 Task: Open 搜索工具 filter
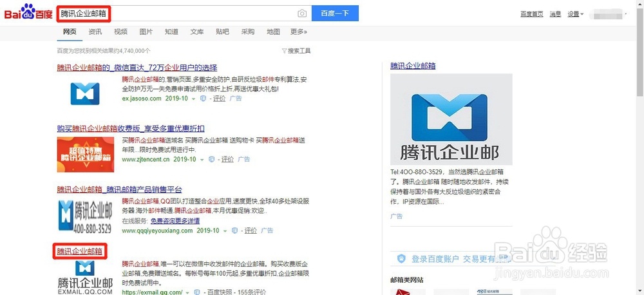click(x=296, y=51)
